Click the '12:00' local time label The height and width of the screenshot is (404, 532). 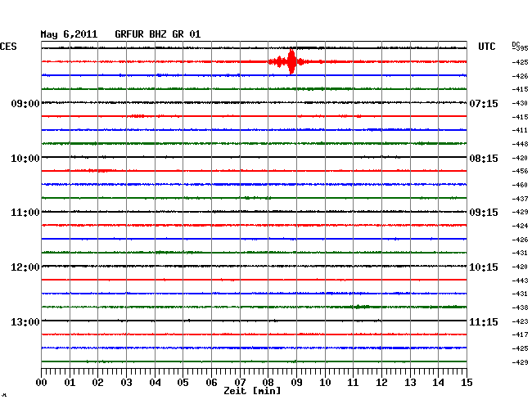25,267
